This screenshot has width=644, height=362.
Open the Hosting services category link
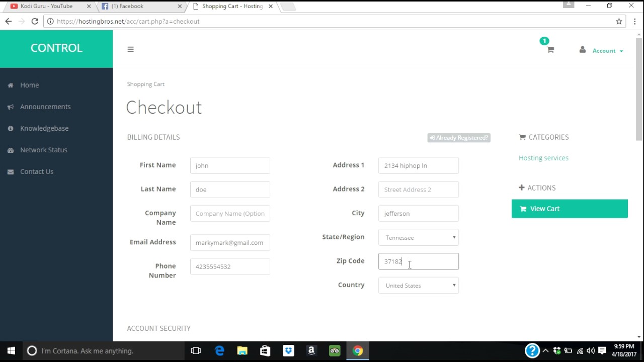click(x=543, y=158)
